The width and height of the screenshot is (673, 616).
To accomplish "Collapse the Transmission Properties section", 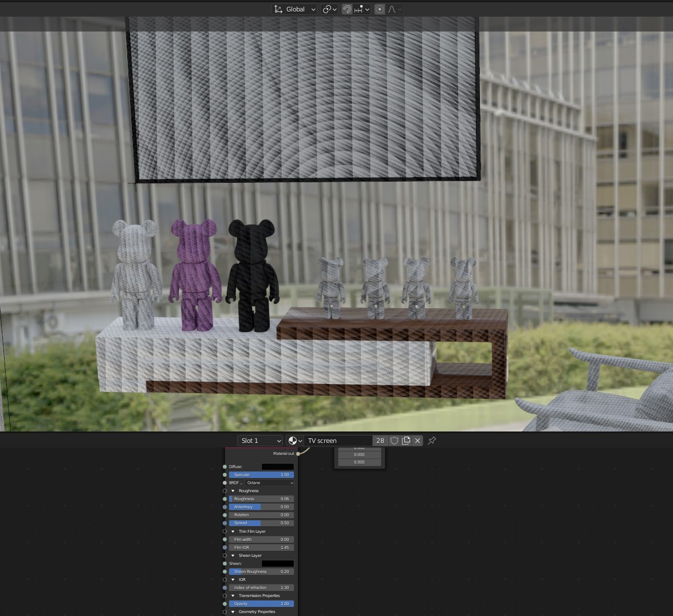I will coord(233,596).
